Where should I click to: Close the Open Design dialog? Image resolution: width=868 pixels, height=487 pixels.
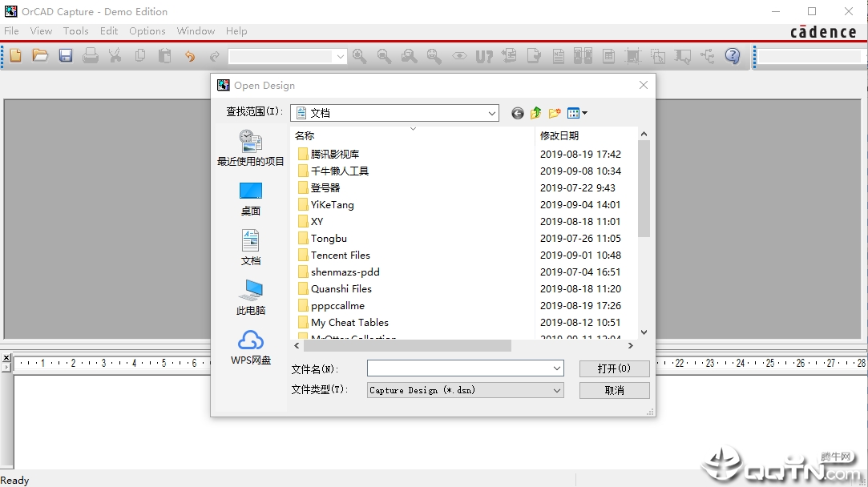(x=644, y=85)
